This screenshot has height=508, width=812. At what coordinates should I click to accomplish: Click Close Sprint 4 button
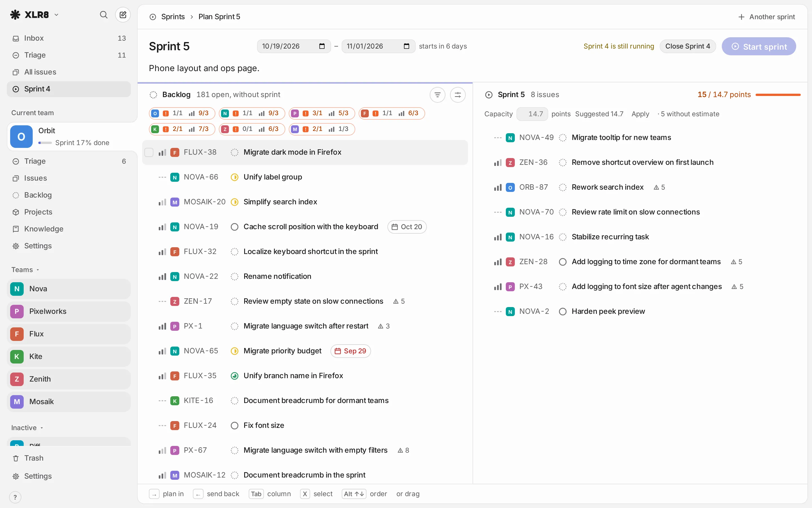pos(687,46)
